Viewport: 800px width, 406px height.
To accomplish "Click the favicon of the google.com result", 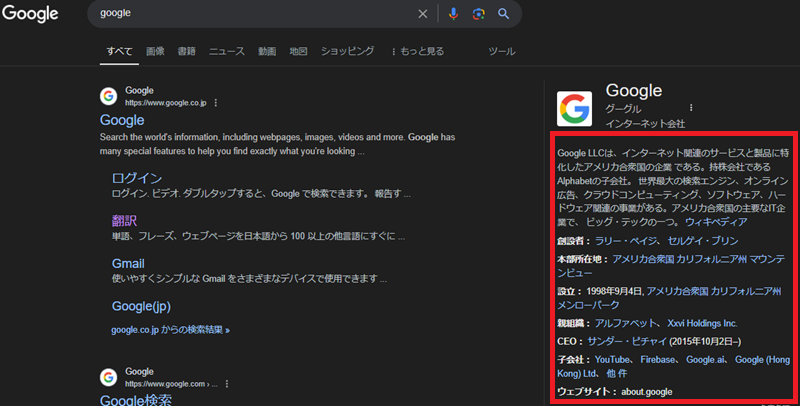I will tap(108, 377).
